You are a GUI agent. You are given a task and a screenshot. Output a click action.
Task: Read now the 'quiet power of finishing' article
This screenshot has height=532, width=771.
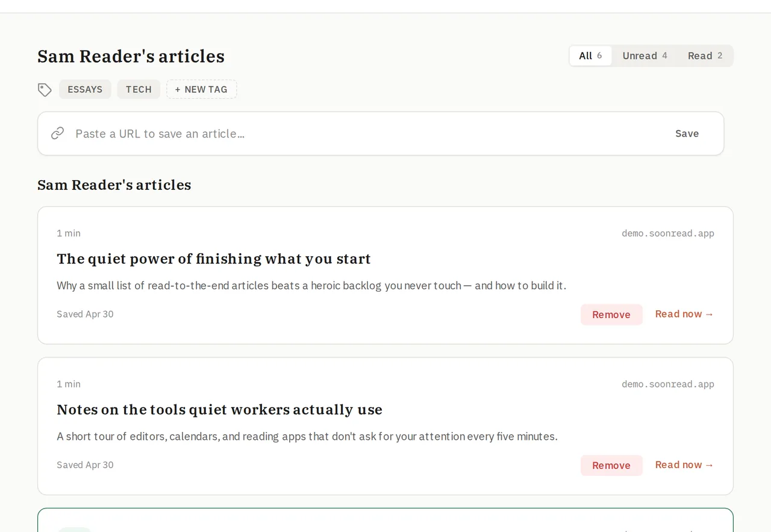(684, 314)
